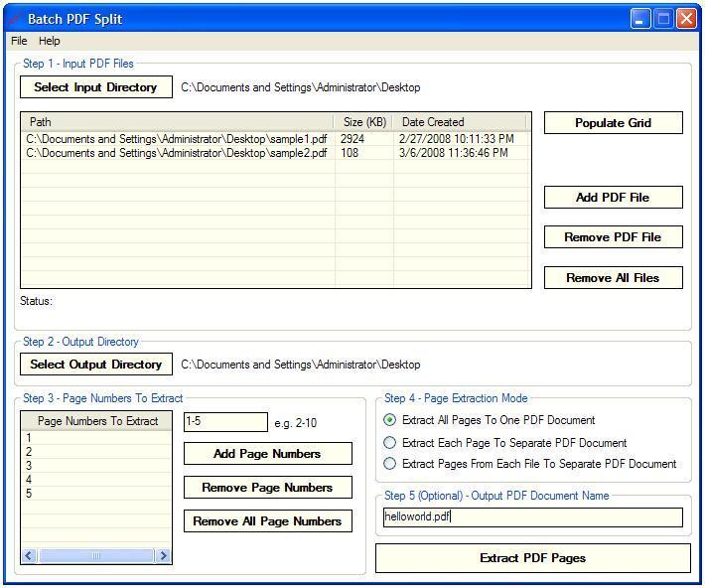
Task: Click the Extract PDF Pages button
Action: tap(533, 558)
